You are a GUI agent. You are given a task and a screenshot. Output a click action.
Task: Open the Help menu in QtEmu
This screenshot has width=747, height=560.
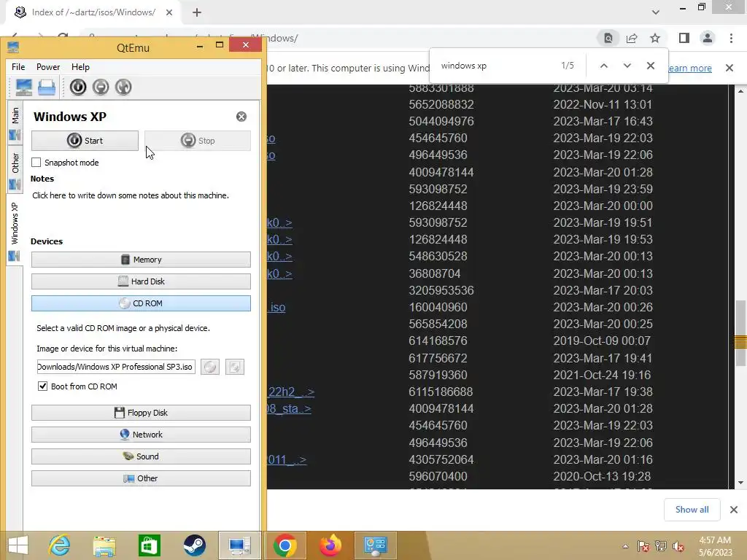click(x=80, y=67)
